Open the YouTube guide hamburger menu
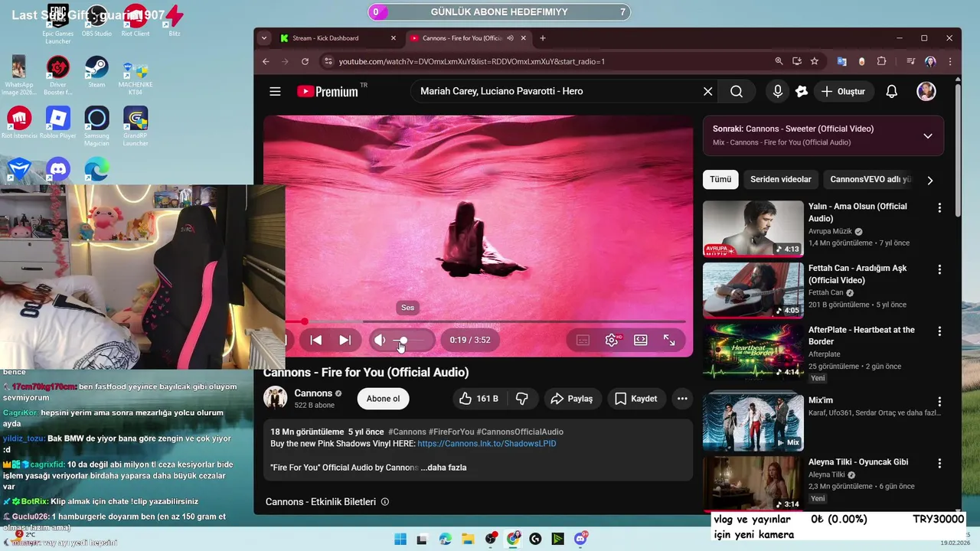 (x=275, y=92)
